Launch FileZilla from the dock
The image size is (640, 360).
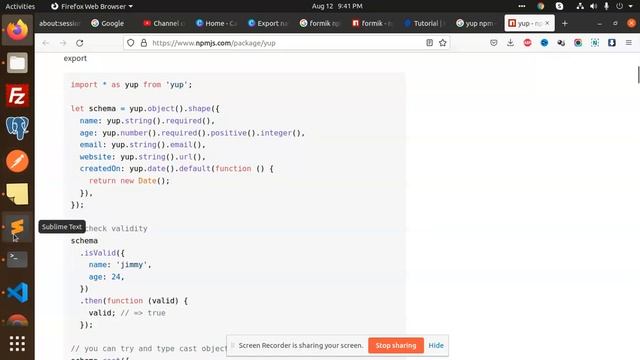coord(17,96)
